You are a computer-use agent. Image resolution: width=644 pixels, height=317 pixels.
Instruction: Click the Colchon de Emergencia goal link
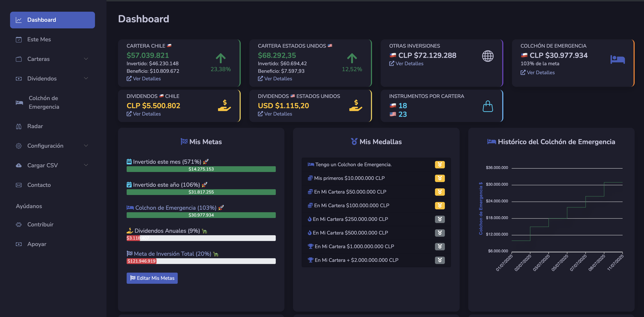[176, 208]
